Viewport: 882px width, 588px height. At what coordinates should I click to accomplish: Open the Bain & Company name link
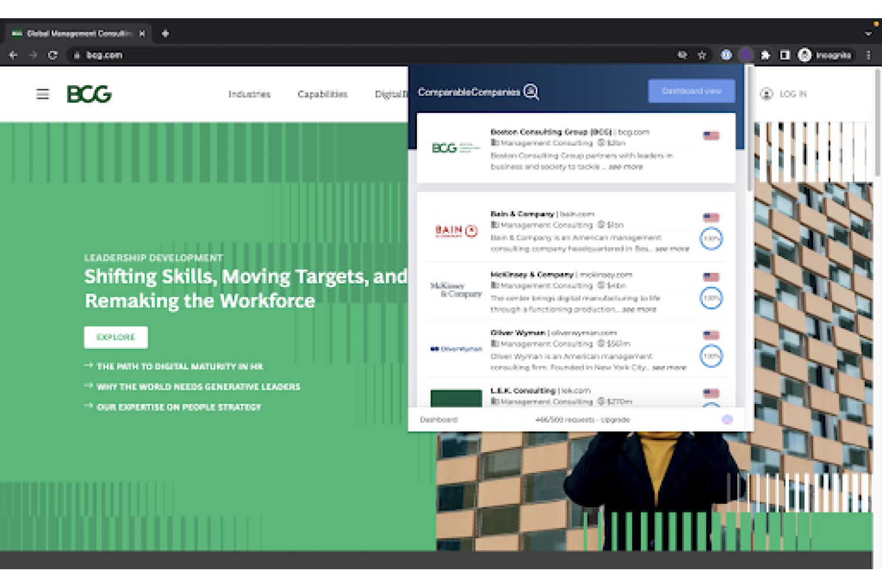[522, 214]
